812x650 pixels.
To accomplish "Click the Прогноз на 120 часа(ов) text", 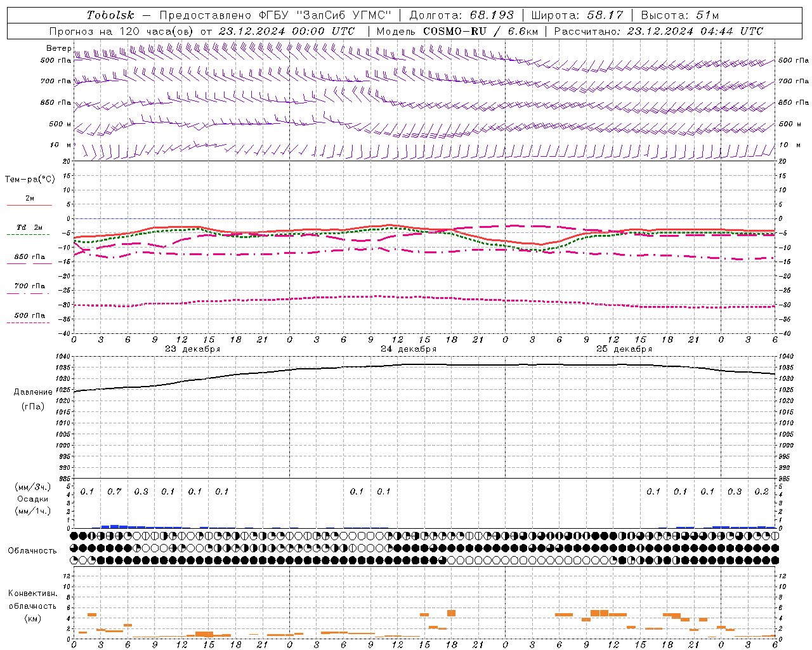I will pos(122,31).
